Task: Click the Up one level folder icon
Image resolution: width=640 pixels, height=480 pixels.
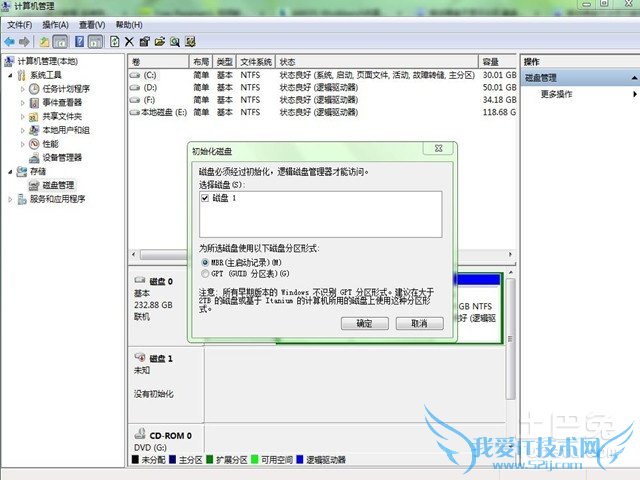Action: click(44, 41)
